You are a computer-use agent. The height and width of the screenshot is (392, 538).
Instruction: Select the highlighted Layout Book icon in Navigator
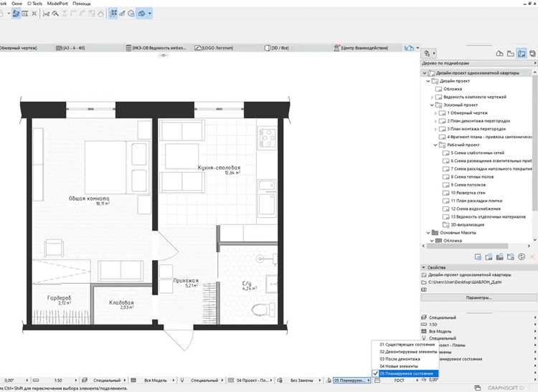[522, 54]
